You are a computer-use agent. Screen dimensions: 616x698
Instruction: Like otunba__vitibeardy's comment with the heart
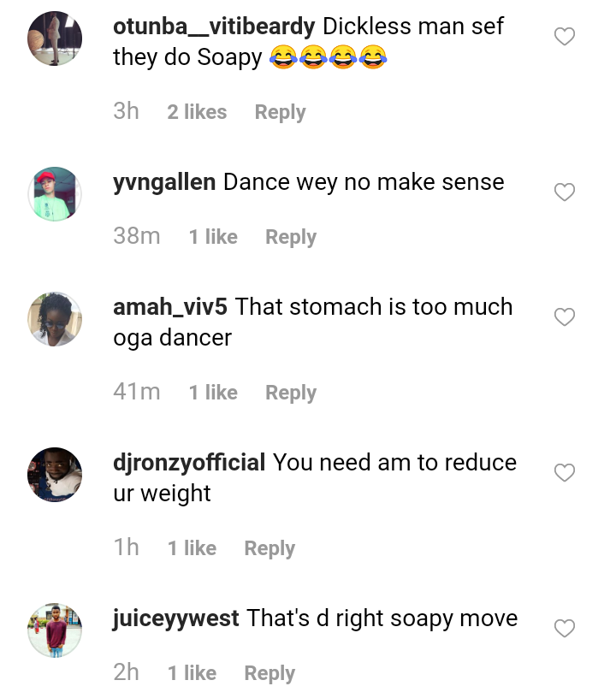tap(565, 37)
